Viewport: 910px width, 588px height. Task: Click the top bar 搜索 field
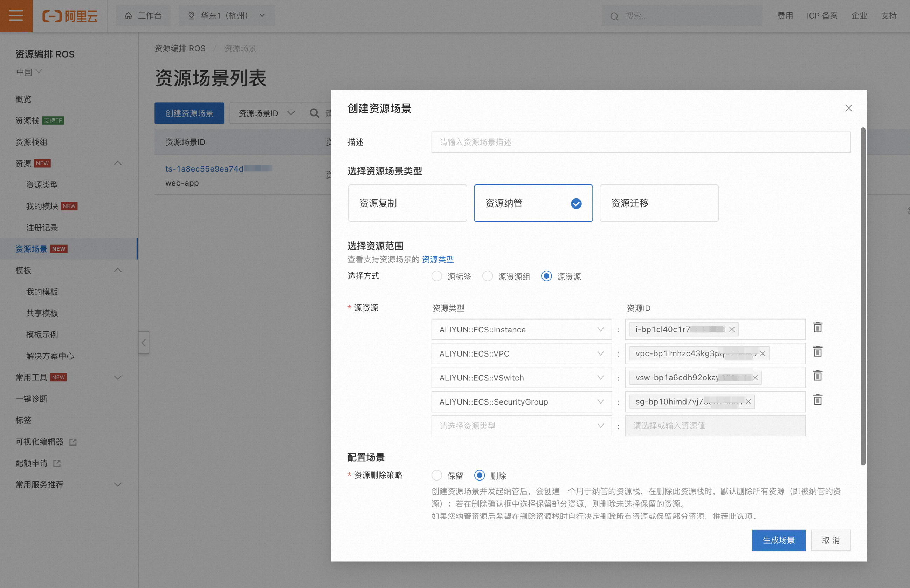[682, 16]
